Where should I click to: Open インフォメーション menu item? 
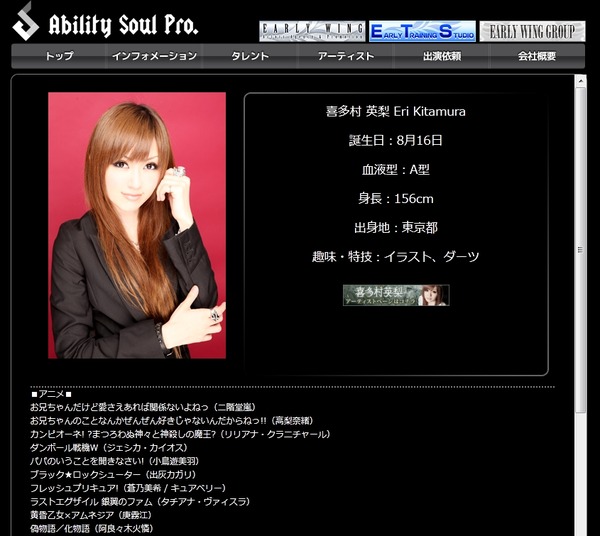(154, 56)
